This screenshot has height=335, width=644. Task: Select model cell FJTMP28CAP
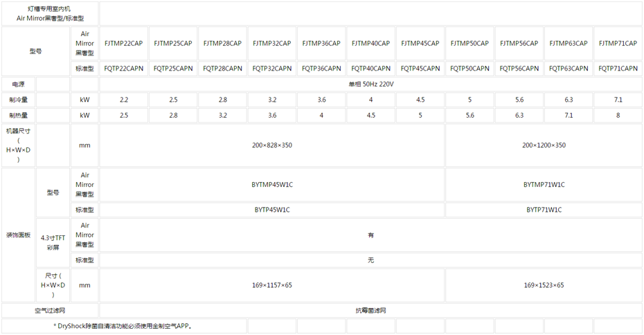[222, 44]
